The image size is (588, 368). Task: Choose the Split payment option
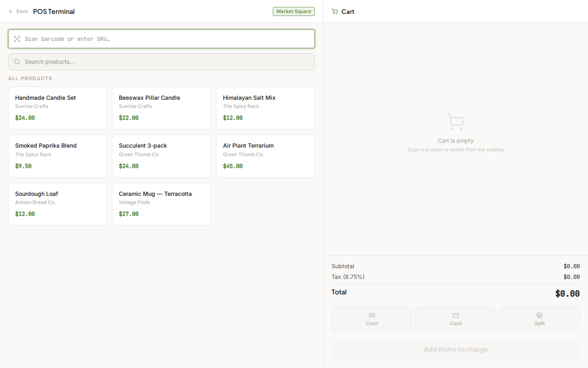[x=539, y=319]
